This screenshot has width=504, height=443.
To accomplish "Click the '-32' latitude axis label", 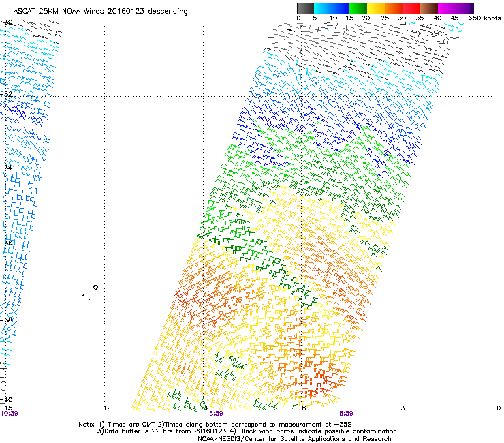I will (x=6, y=94).
